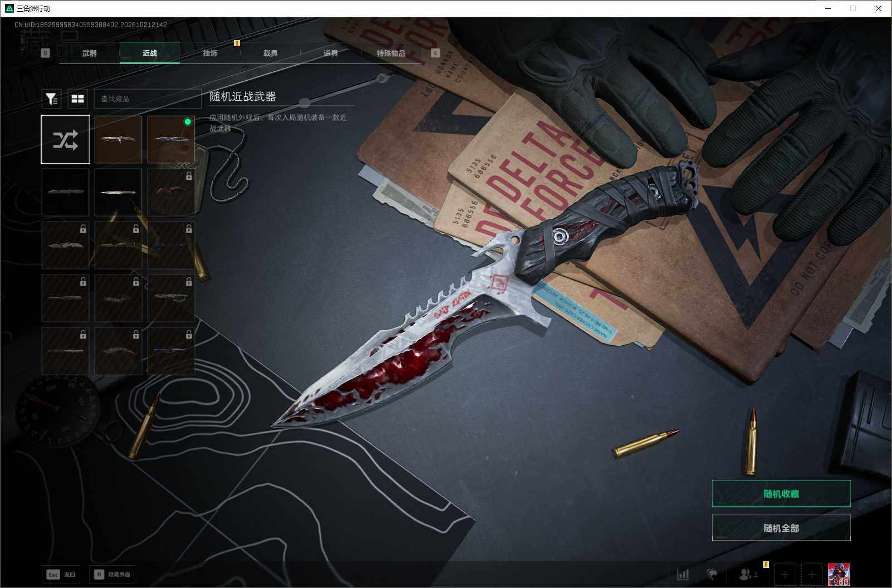This screenshot has width=892, height=588.
Task: Open the player avatar profile
Action: [x=839, y=574]
